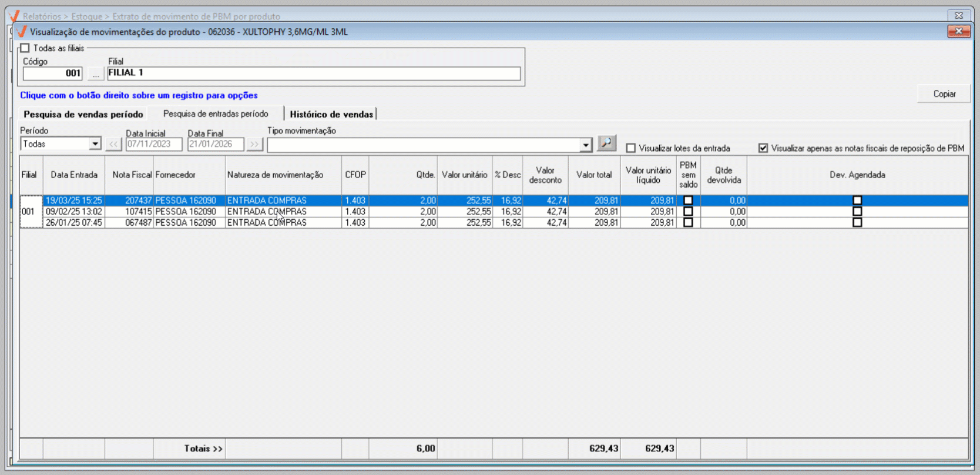Image resolution: width=980 pixels, height=475 pixels.
Task: Open the branch lookup ellipsis button
Action: coord(96,73)
